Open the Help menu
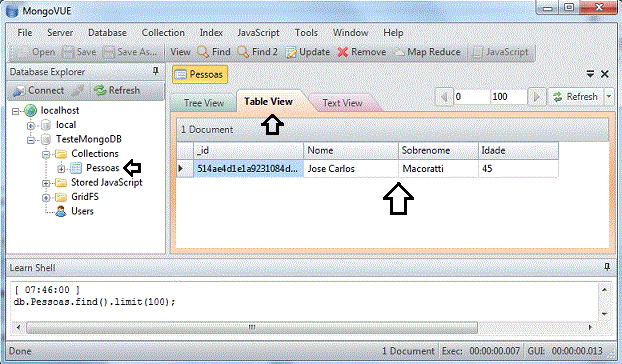 tap(393, 33)
